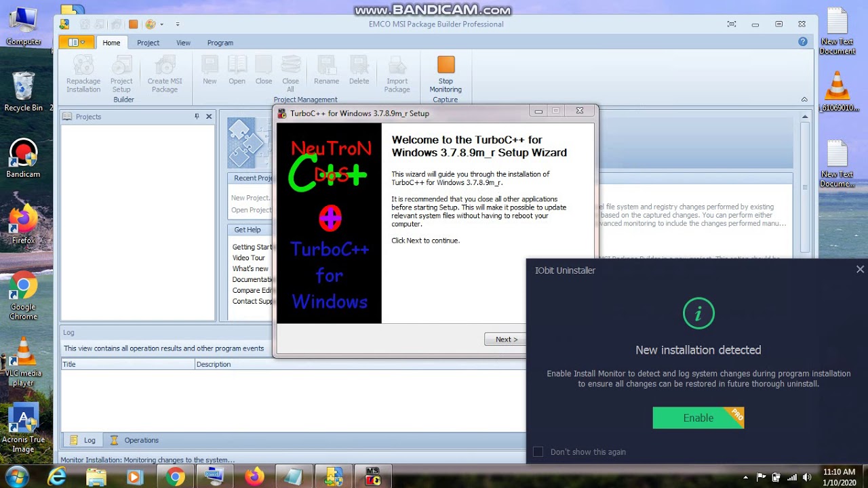868x488 pixels.
Task: Open Google Chrome from the taskbar
Action: click(x=175, y=477)
